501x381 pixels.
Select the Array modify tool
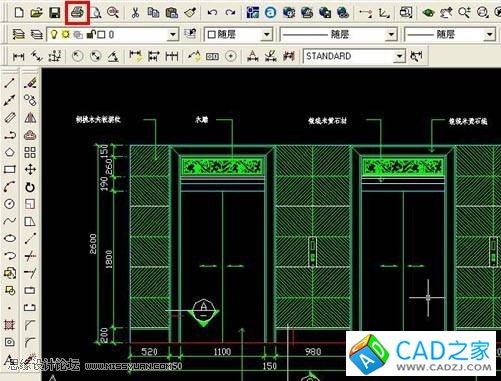tap(30, 152)
